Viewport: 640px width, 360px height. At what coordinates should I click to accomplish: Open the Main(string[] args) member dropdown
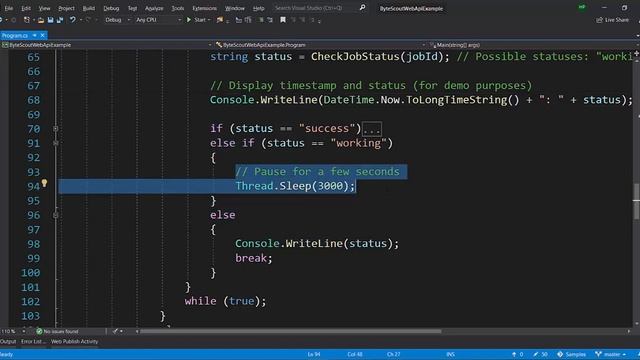(x=533, y=45)
